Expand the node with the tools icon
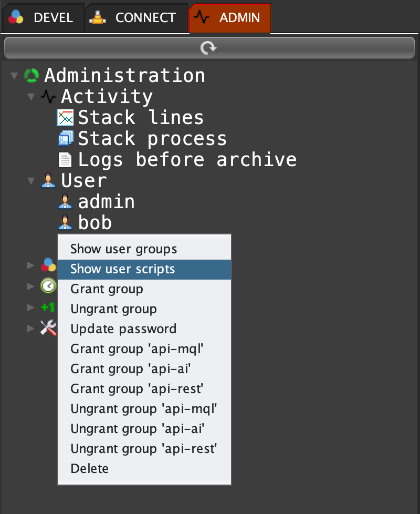 click(x=31, y=328)
